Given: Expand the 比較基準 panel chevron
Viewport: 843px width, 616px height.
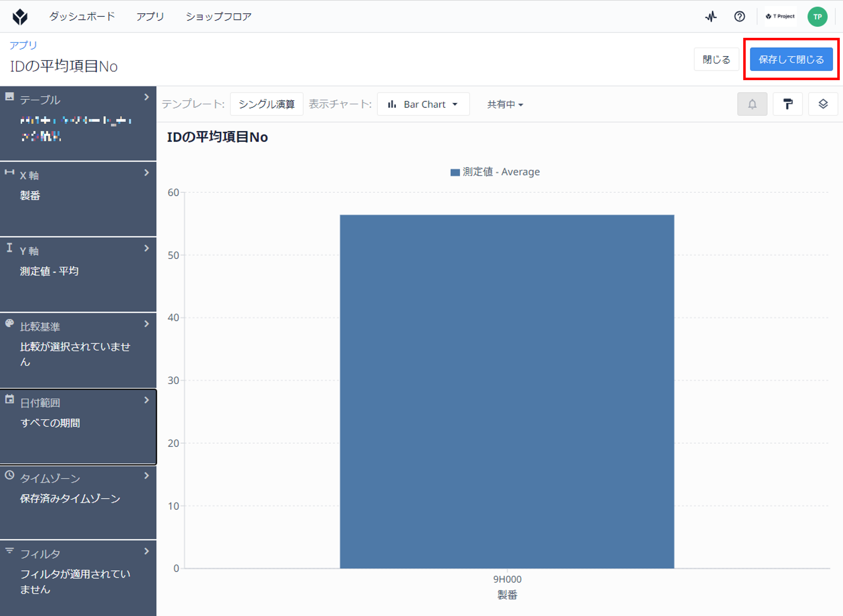Looking at the screenshot, I should coord(147,324).
